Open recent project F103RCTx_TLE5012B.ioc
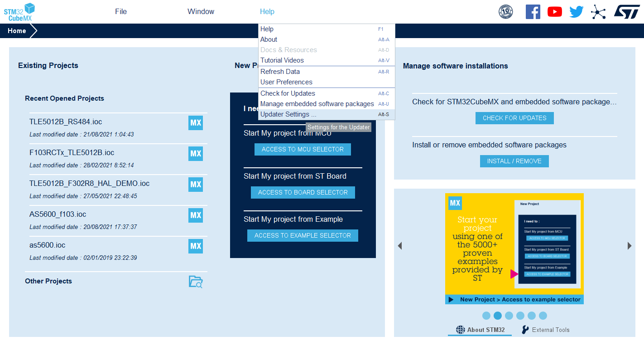The width and height of the screenshot is (644, 346). [x=72, y=153]
